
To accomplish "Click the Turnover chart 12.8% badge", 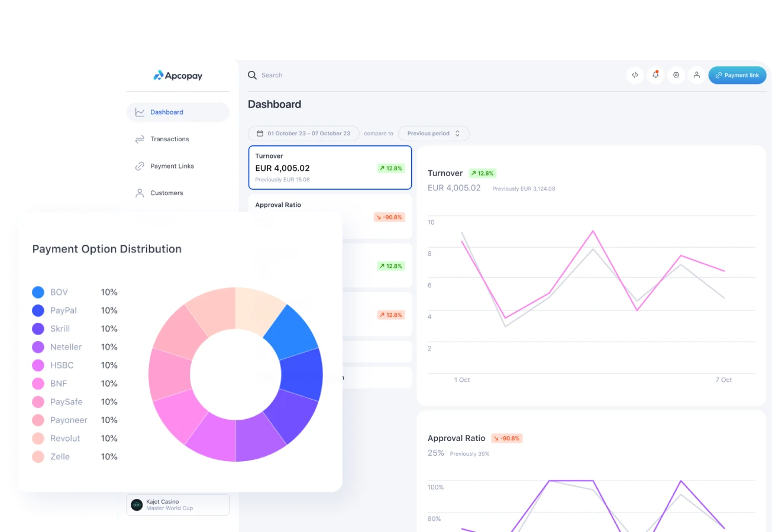I will coord(483,173).
